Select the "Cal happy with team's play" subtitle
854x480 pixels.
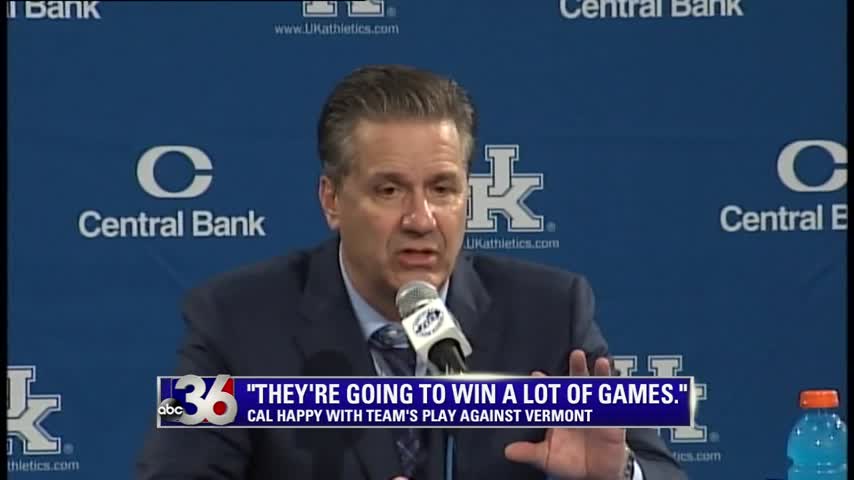click(419, 416)
